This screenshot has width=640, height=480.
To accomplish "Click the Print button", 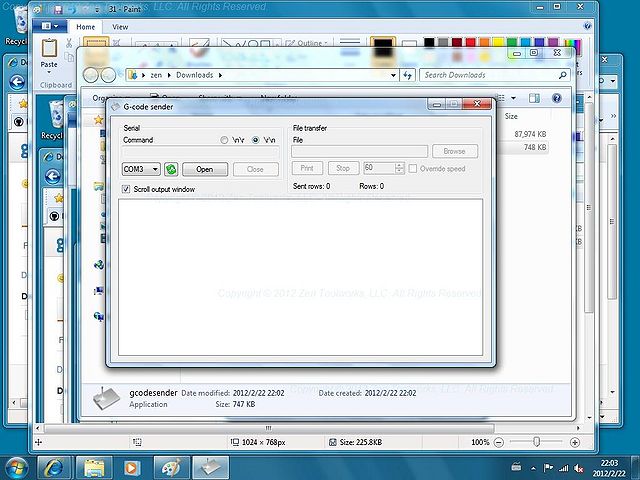I will point(307,168).
